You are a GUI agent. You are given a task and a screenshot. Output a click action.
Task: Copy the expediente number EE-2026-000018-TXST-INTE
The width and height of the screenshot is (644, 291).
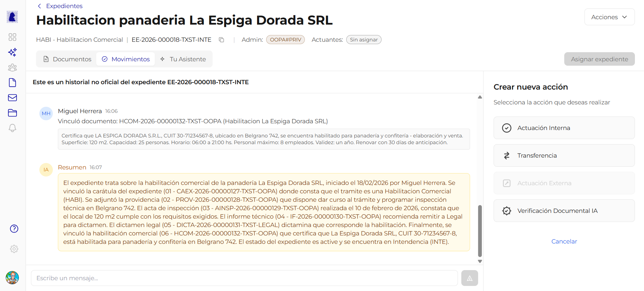tap(221, 40)
